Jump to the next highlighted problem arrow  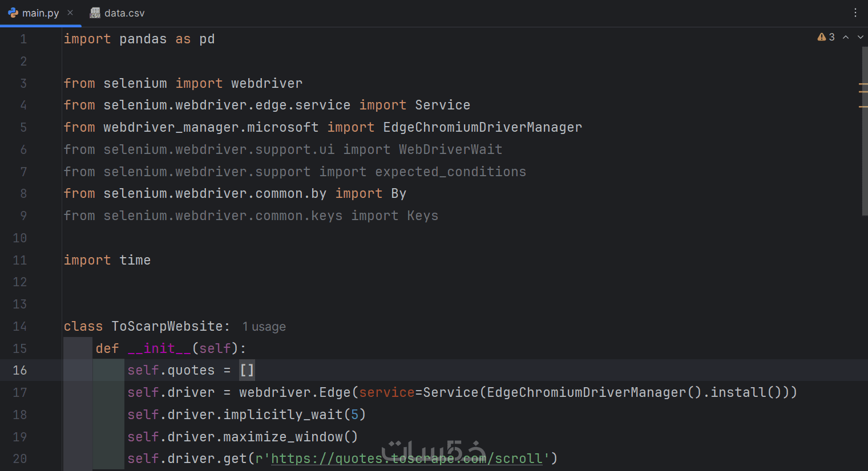(x=860, y=37)
